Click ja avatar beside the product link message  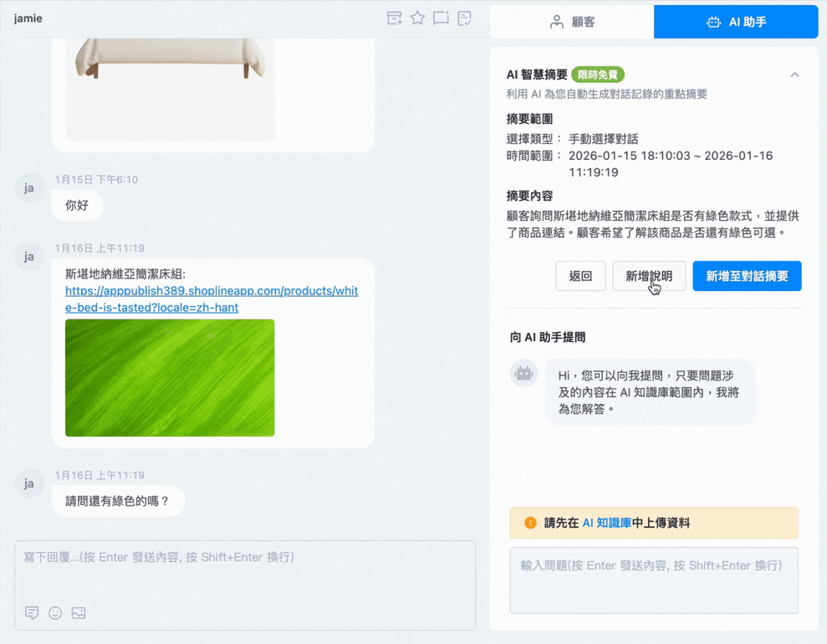coord(29,256)
